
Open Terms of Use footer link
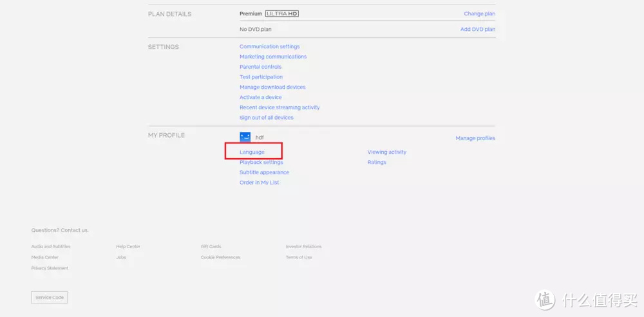coord(299,257)
